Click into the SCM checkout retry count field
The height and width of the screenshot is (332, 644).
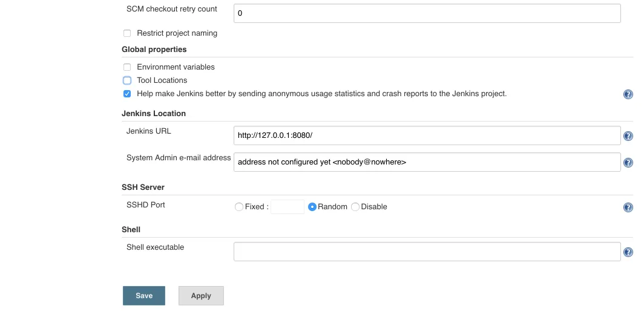(x=427, y=13)
